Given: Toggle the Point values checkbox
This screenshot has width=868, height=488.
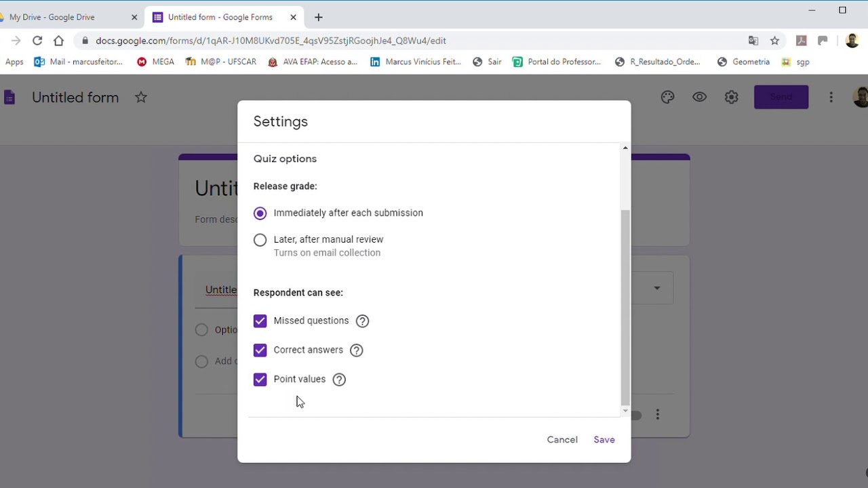Looking at the screenshot, I should click(260, 380).
